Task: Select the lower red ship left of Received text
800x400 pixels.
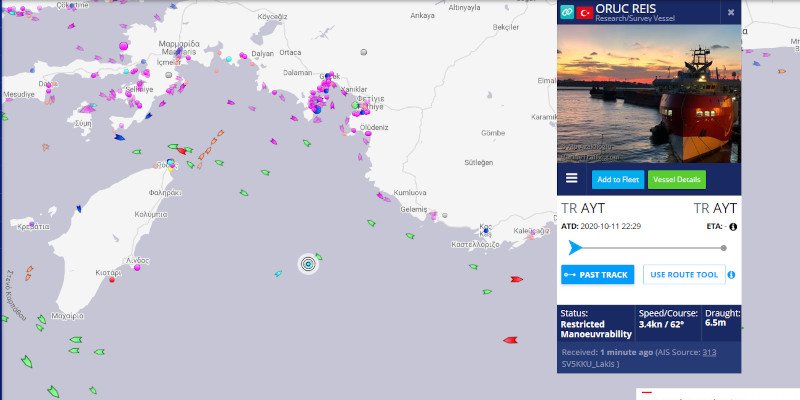Action: (509, 340)
